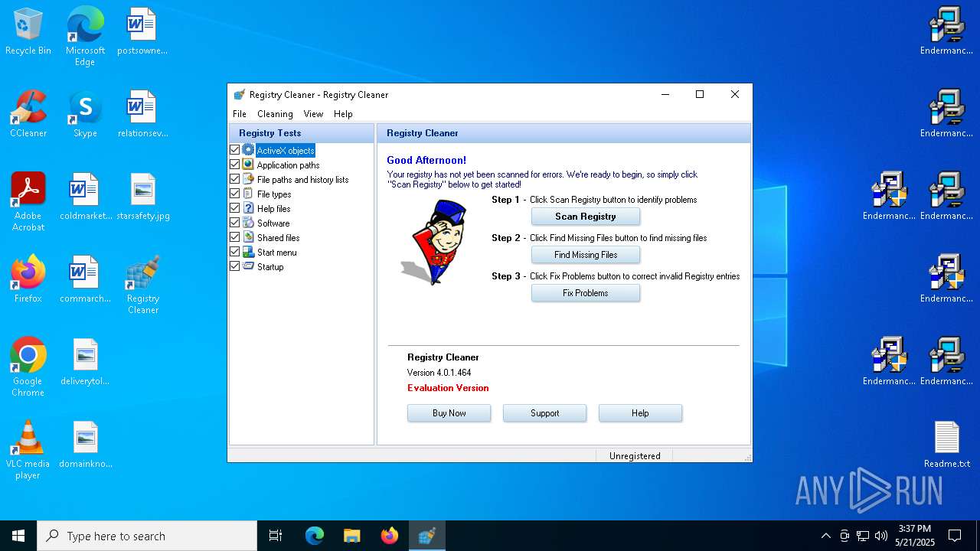Uncheck the ActiveX objects checkbox
The height and width of the screenshot is (551, 980).
pyautogui.click(x=235, y=150)
